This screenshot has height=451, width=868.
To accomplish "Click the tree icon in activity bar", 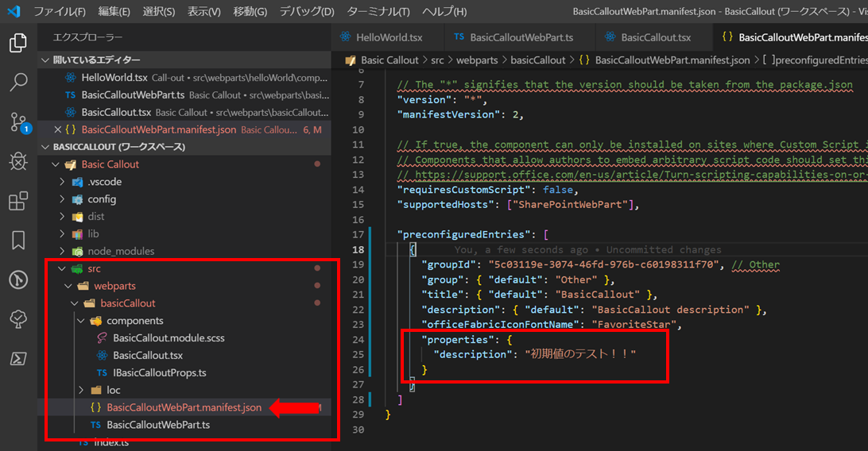I will click(17, 319).
